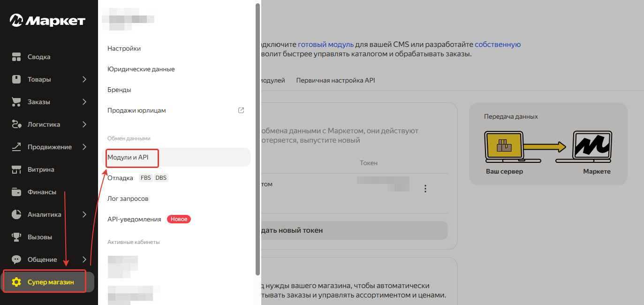Expand the Аналитика submenu chevron
This screenshot has width=644, height=305.
pos(84,214)
